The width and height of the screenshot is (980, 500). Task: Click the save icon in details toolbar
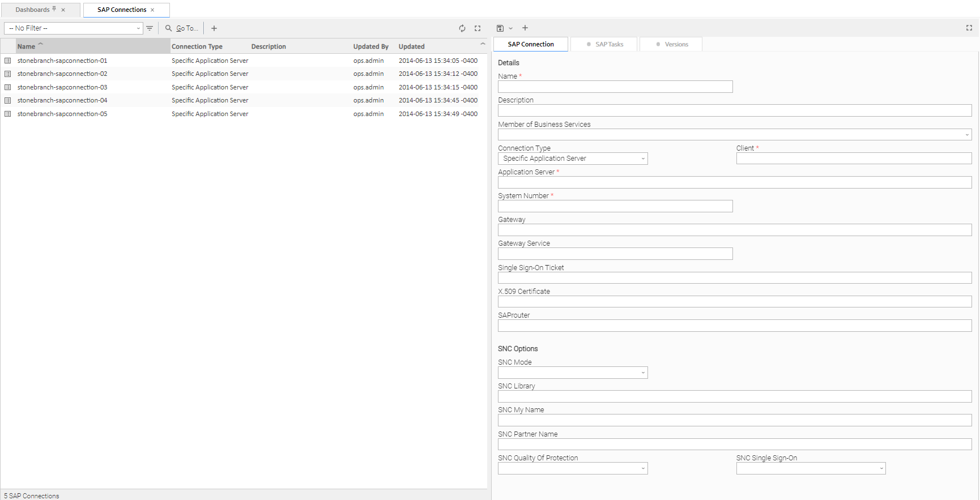click(500, 28)
